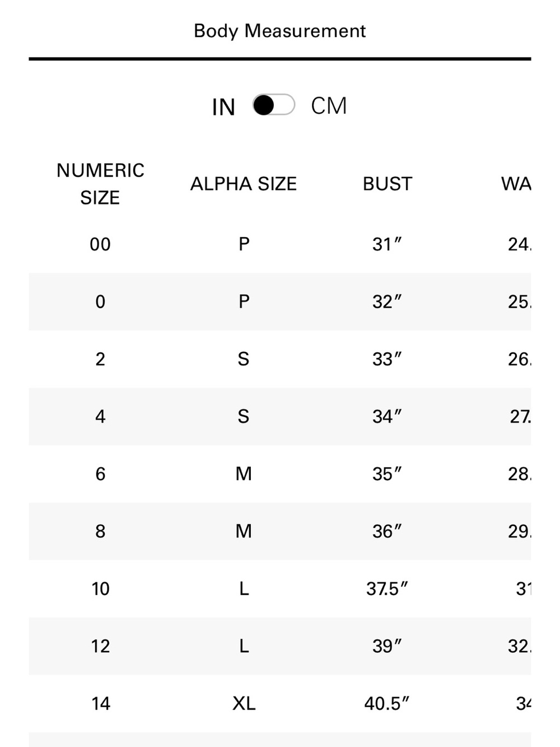
Task: Select the numeric size 2 cell
Action: pos(100,359)
